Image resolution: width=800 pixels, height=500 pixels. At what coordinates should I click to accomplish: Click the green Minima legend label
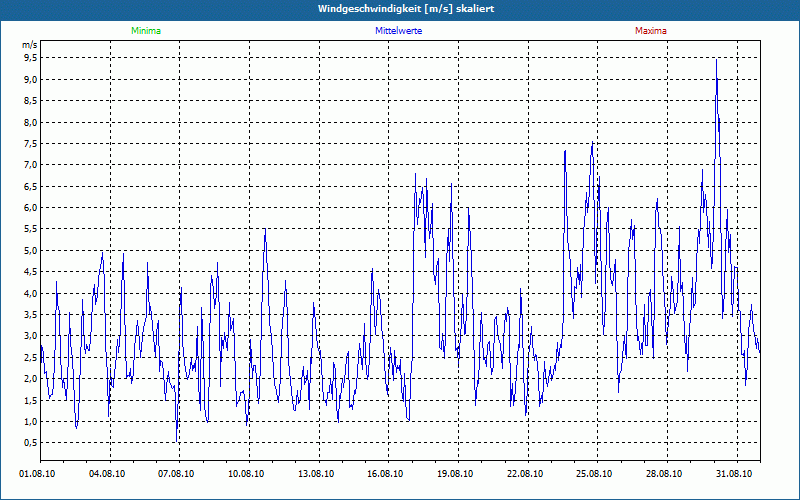146,31
